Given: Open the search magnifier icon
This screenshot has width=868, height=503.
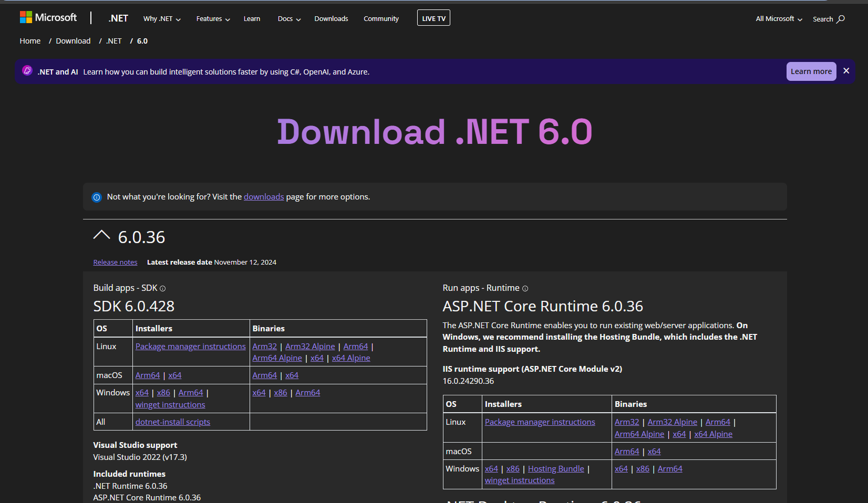Looking at the screenshot, I should click(x=841, y=19).
